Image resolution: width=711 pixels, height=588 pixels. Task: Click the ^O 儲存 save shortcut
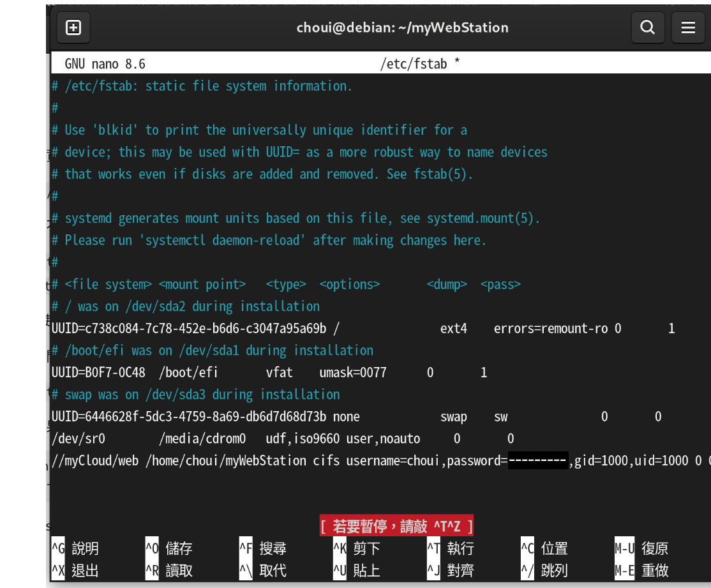pos(170,548)
